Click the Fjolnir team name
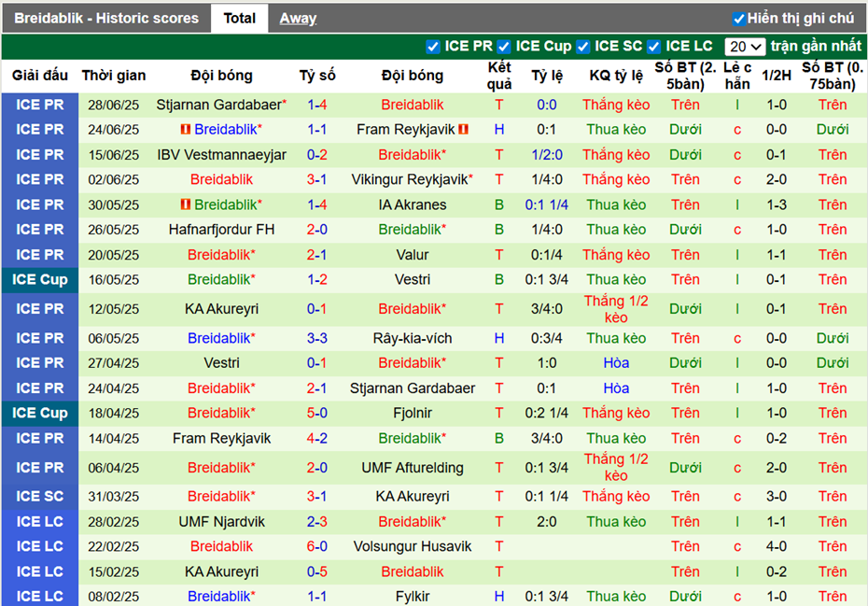The image size is (868, 606). coord(413,413)
